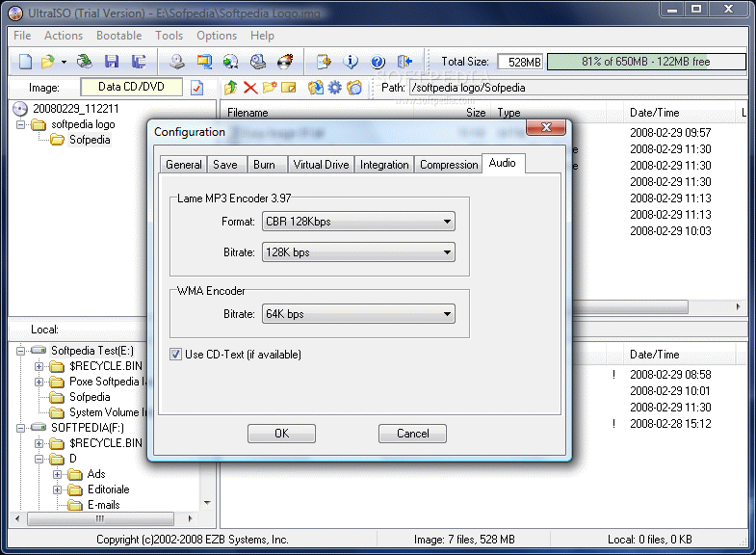
Task: Switch to the Save tab
Action: point(225,165)
